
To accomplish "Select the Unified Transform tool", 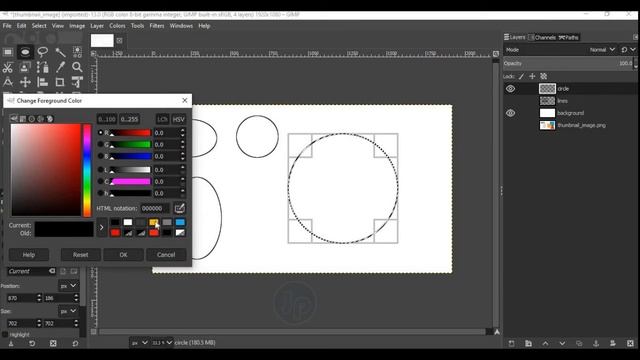I will [x=77, y=82].
